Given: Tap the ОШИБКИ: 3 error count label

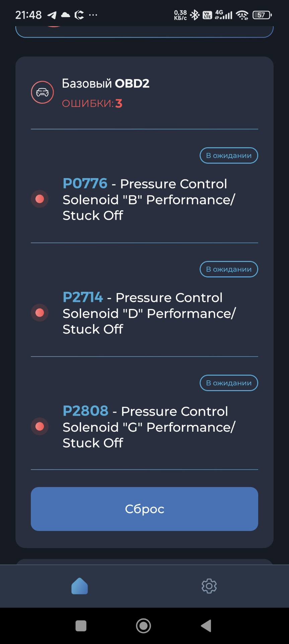Looking at the screenshot, I should point(92,103).
